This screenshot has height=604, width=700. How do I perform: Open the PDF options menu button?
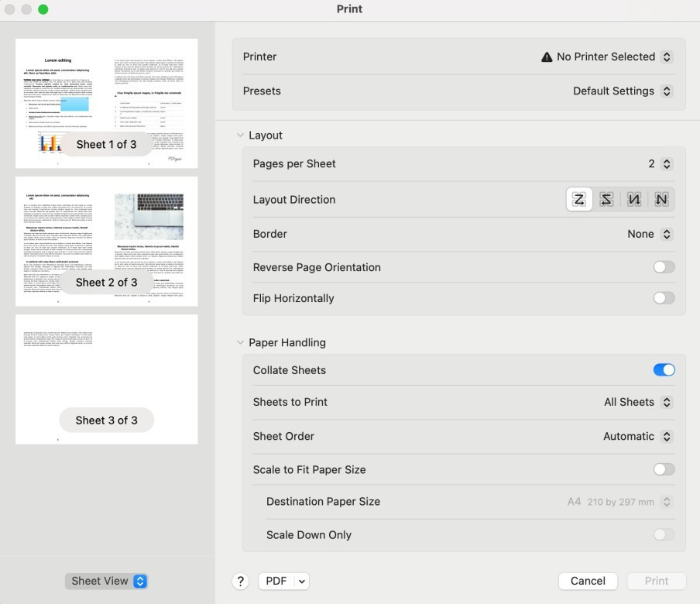click(x=283, y=582)
